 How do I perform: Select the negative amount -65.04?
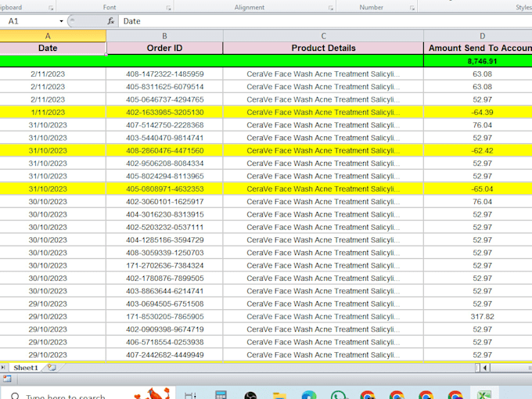click(478, 189)
